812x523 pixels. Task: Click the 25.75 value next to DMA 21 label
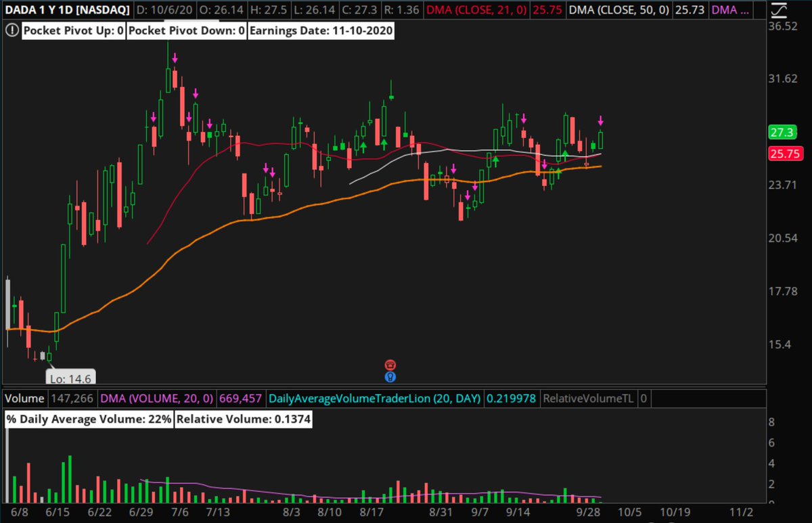point(549,11)
